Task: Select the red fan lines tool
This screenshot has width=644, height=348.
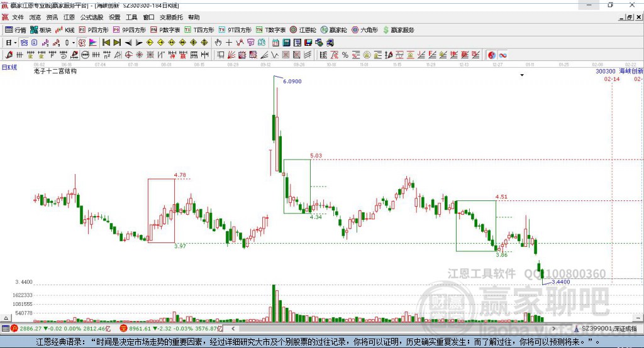Action: 231,55
